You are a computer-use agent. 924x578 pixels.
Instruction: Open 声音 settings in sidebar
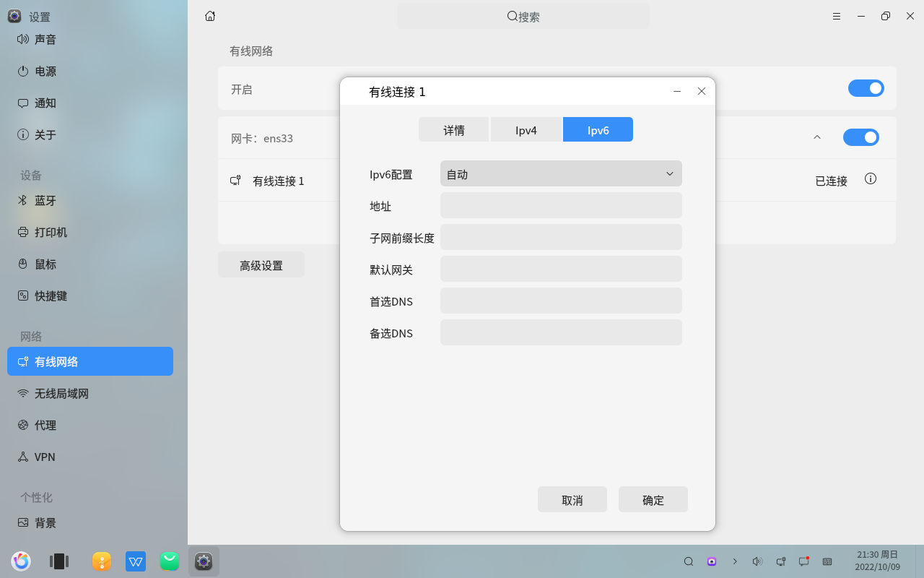tap(90, 39)
